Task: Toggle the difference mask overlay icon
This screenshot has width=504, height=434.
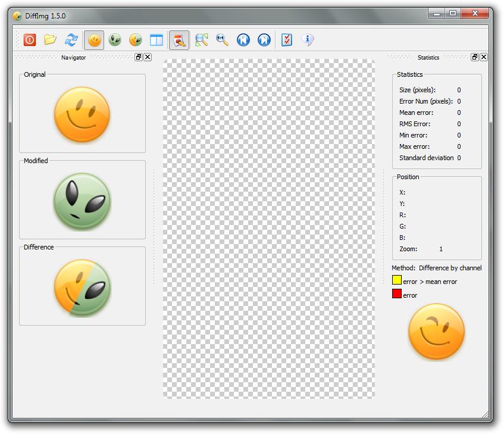Action: coord(179,40)
